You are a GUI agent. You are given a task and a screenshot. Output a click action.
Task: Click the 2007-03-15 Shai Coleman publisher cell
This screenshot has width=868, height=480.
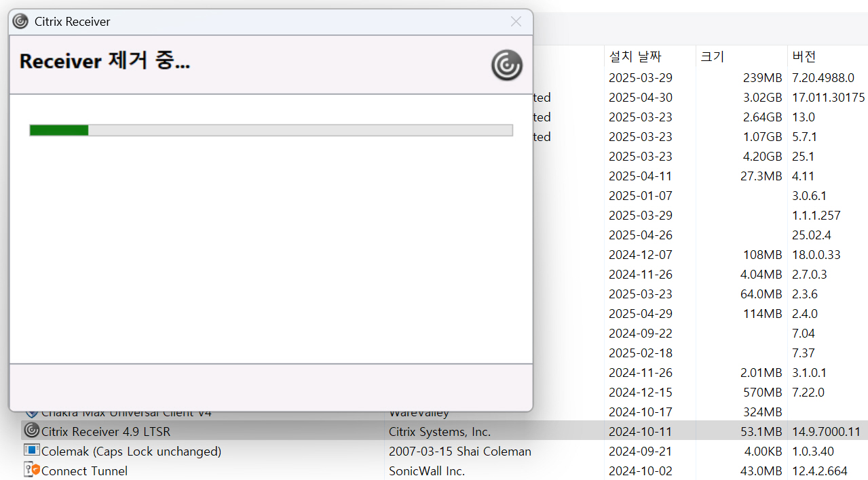[x=459, y=451]
